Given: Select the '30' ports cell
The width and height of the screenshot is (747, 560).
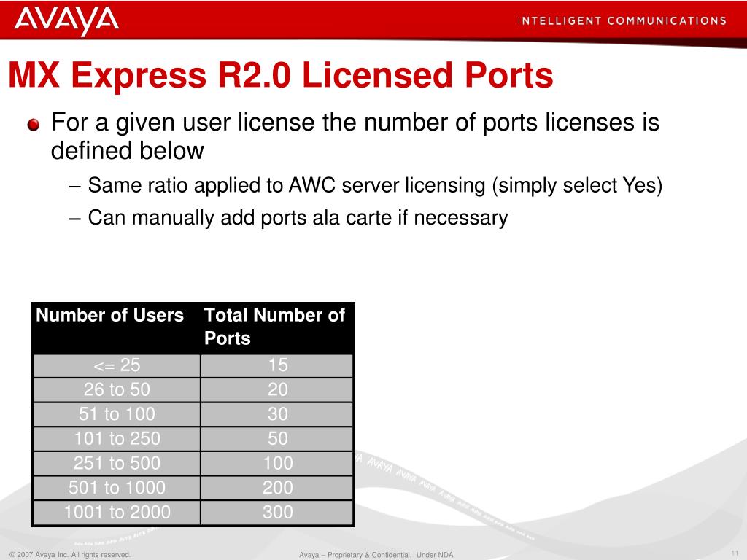Looking at the screenshot, I should point(277,415).
